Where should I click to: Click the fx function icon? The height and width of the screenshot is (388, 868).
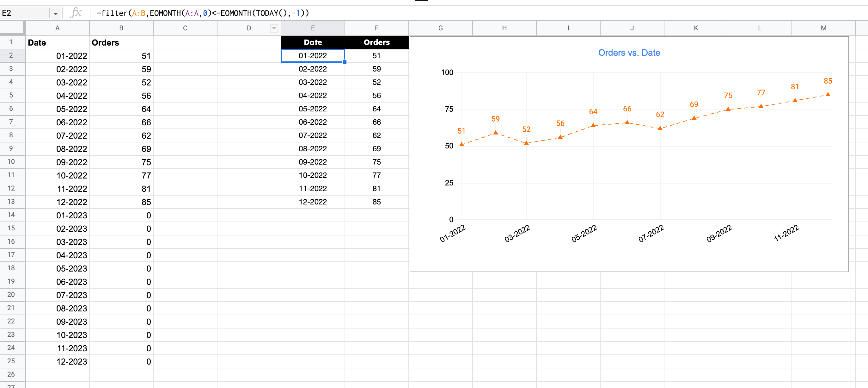click(x=76, y=13)
